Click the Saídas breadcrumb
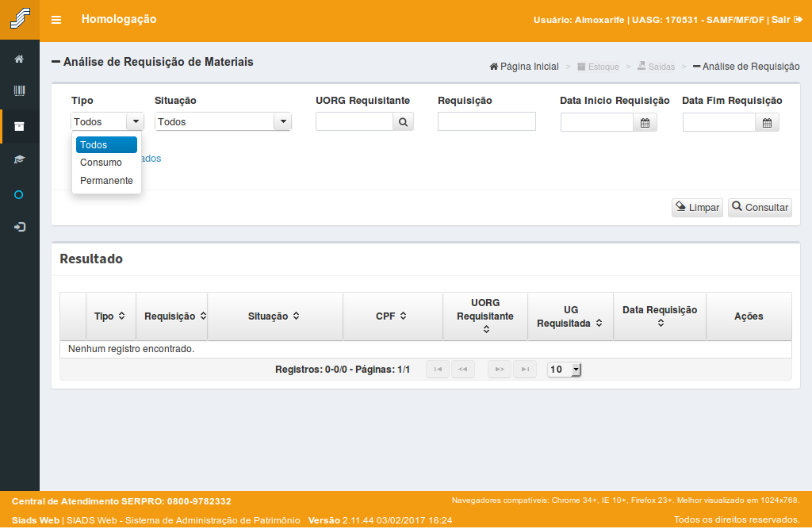 (x=656, y=67)
